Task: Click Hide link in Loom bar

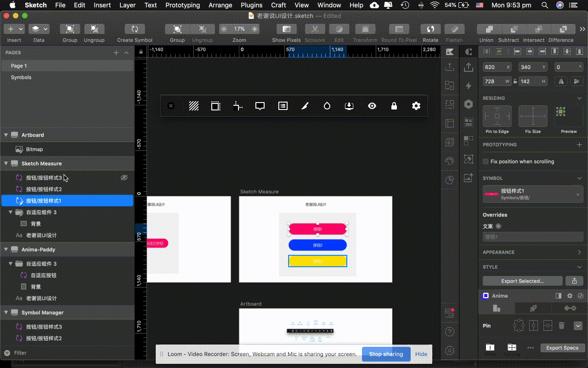Action: tap(421, 354)
